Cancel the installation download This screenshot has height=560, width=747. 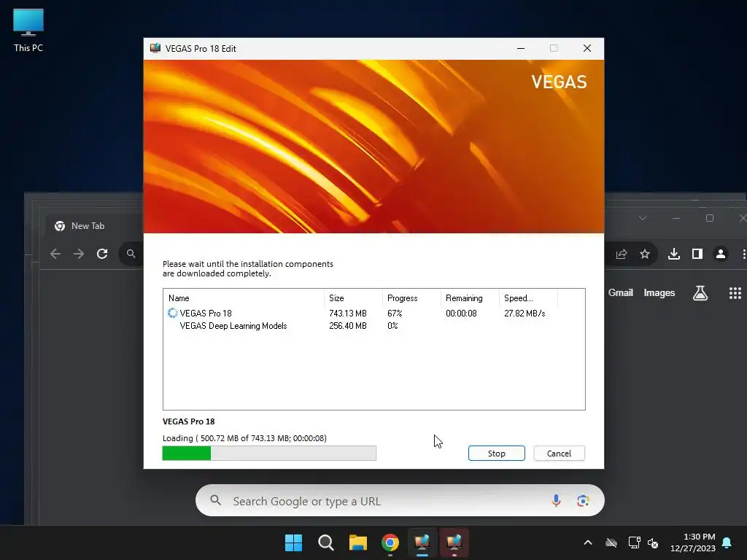559,454
